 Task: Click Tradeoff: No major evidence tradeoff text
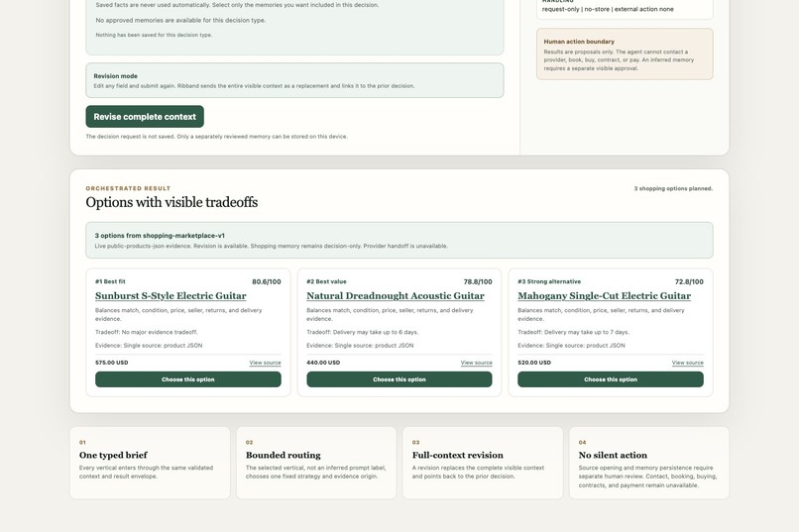147,332
